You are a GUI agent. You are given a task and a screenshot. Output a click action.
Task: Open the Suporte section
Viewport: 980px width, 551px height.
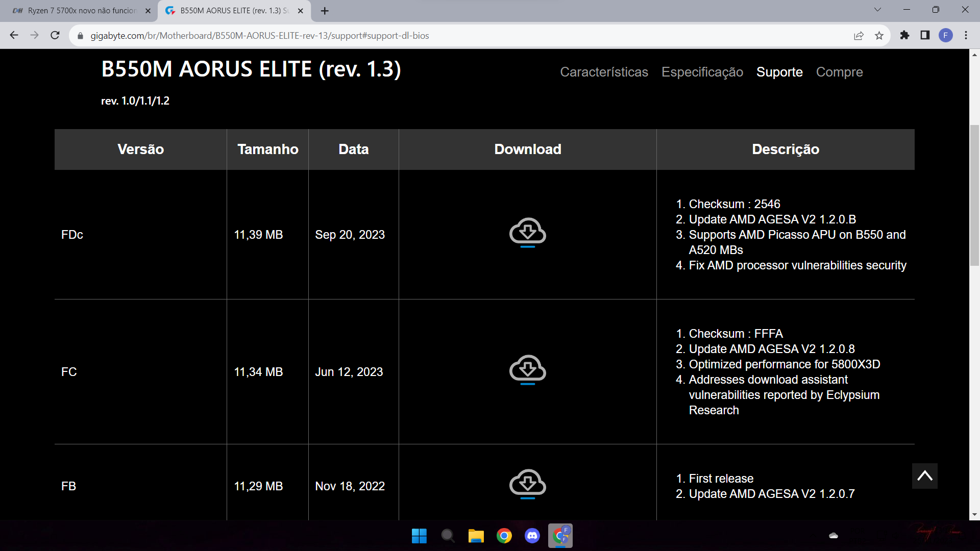[779, 72]
